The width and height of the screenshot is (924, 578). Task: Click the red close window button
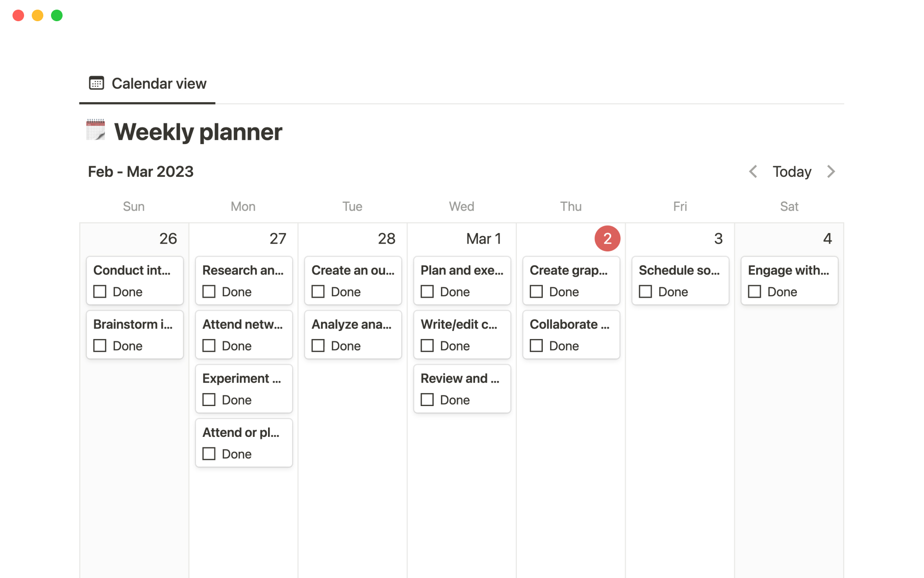pyautogui.click(x=18, y=15)
